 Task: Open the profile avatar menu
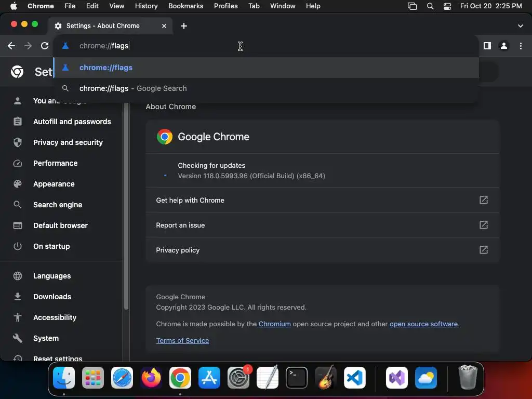(504, 46)
